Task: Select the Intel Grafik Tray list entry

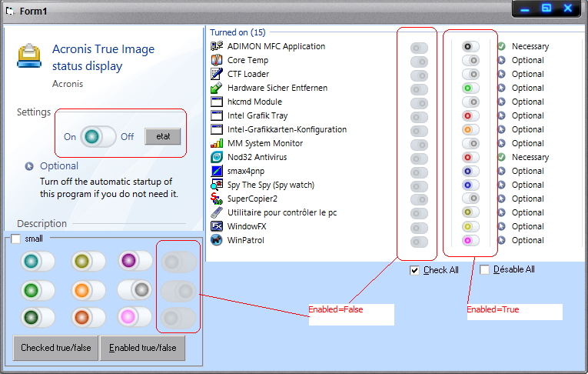Action: [256, 115]
